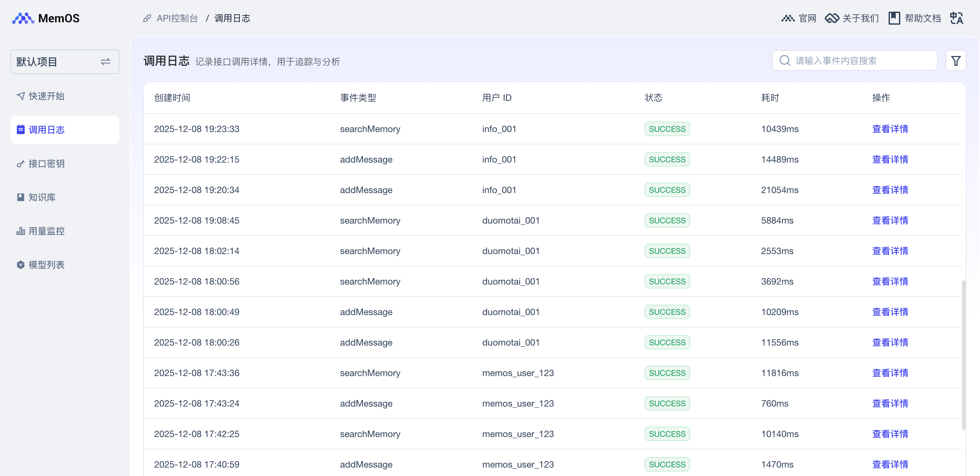
Task: Switch project with 默认项目 selector
Action: click(x=53, y=62)
